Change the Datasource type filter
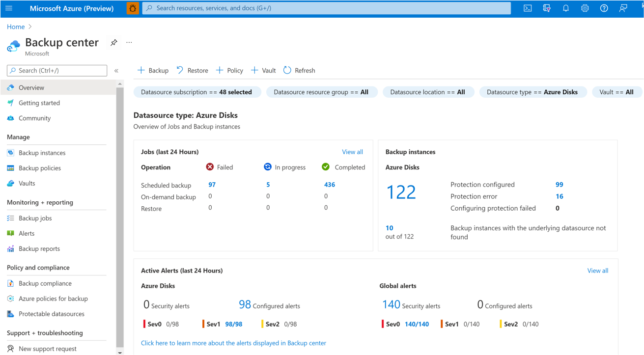The height and width of the screenshot is (355, 644). 533,92
